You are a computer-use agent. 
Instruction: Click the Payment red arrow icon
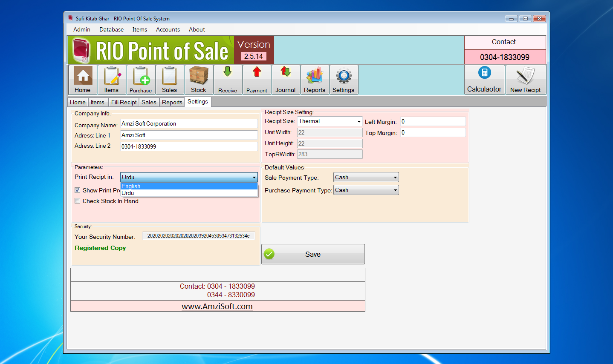pyautogui.click(x=257, y=79)
